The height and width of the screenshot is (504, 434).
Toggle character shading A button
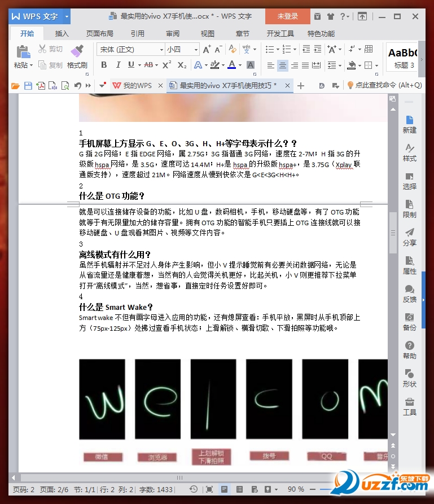pyautogui.click(x=251, y=65)
